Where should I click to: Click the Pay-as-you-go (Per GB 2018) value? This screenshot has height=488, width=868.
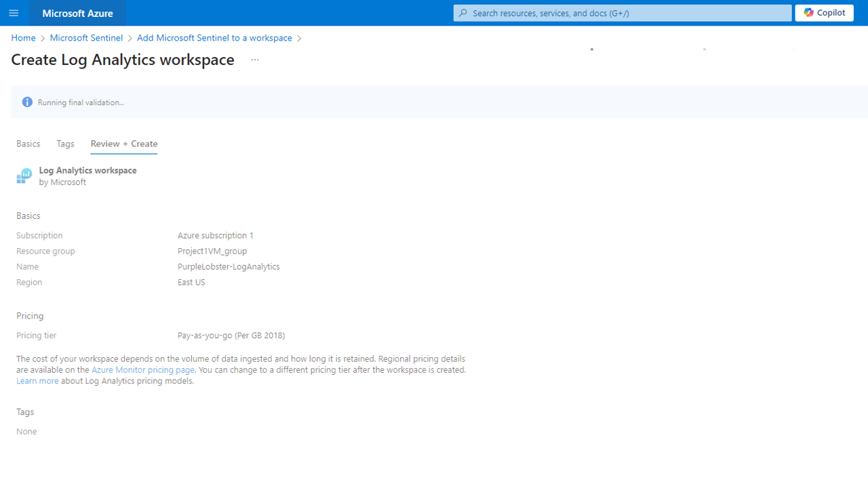[231, 335]
